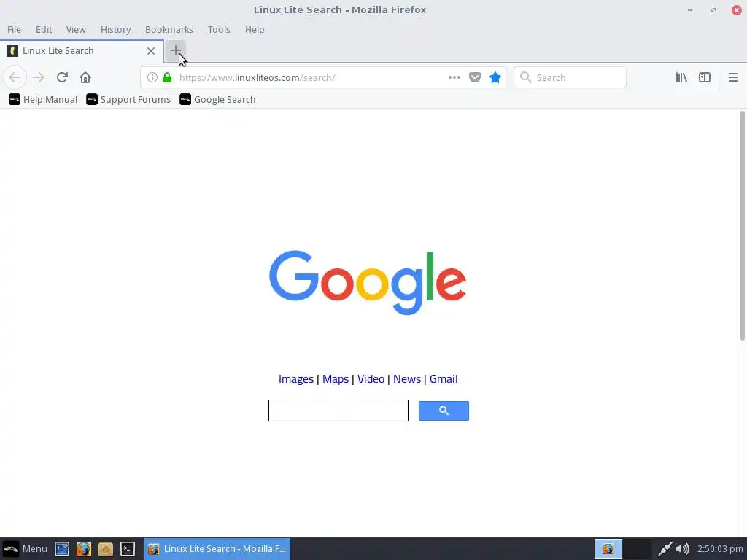This screenshot has width=747, height=560.
Task: Open the hamburger application menu
Action: (x=732, y=77)
